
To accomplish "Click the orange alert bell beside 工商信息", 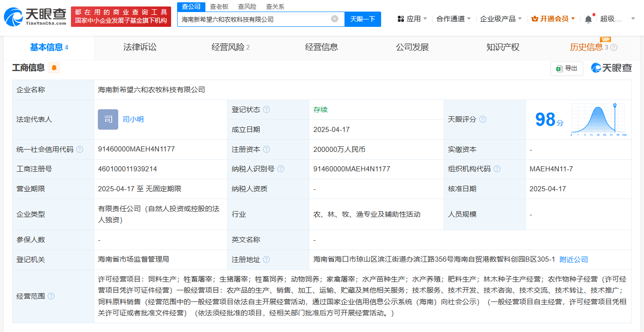I will coord(54,68).
